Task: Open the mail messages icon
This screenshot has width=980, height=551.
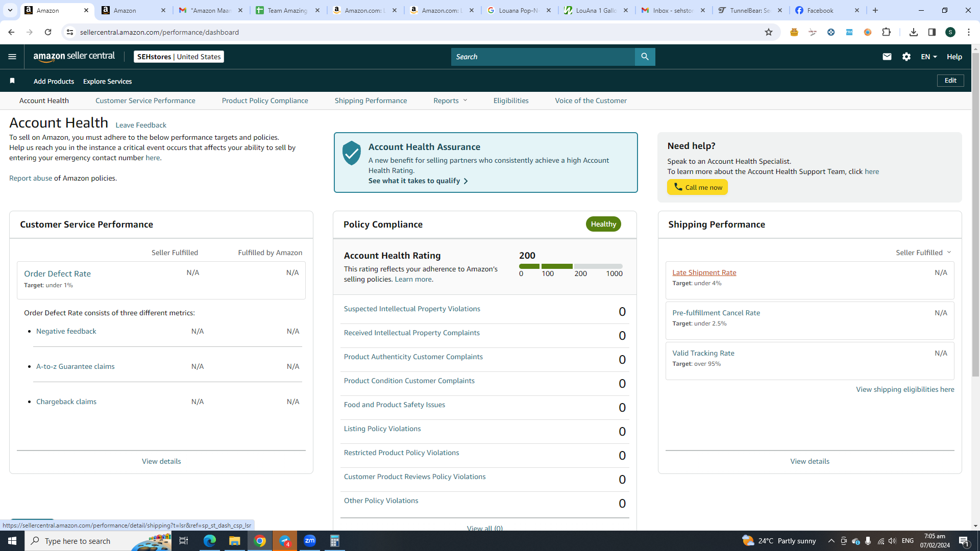Action: click(x=887, y=57)
